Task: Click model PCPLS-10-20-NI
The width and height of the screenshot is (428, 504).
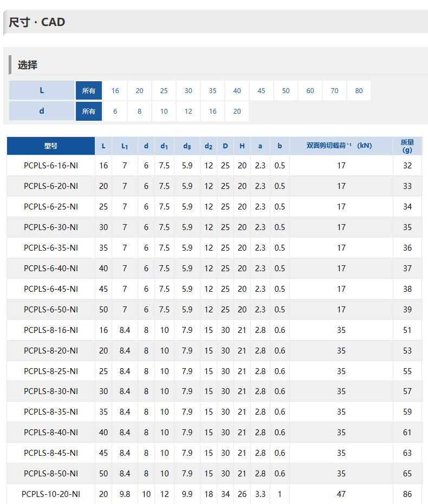Action: point(51,494)
